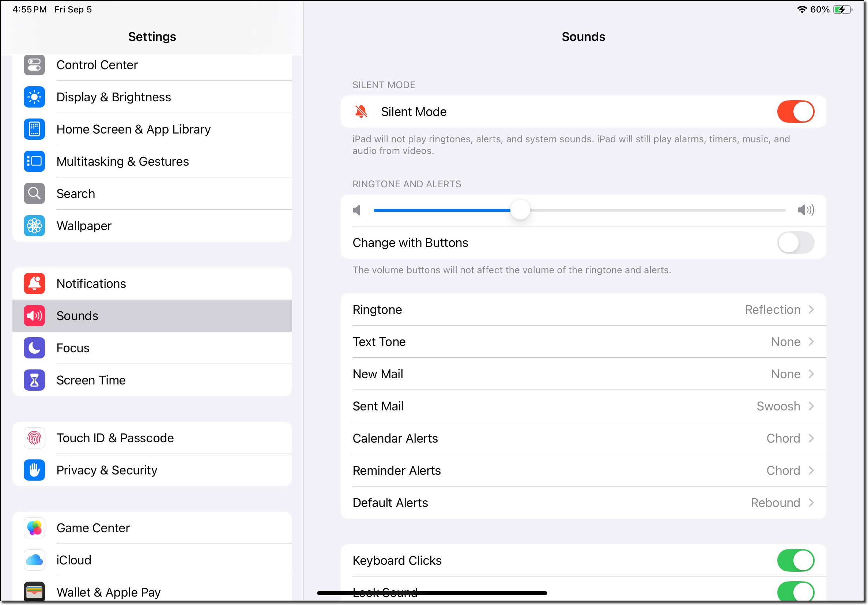Tap the Screen Time hourglass icon
Image resolution: width=868 pixels, height=605 pixels.
pos(34,380)
